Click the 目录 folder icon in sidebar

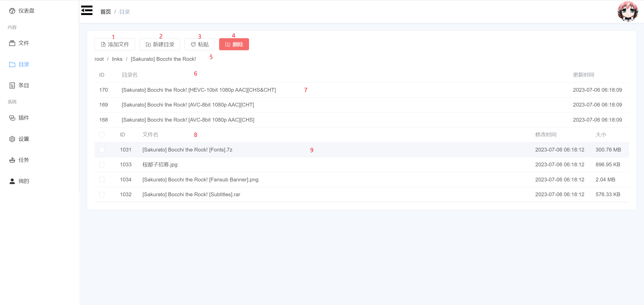pyautogui.click(x=12, y=65)
